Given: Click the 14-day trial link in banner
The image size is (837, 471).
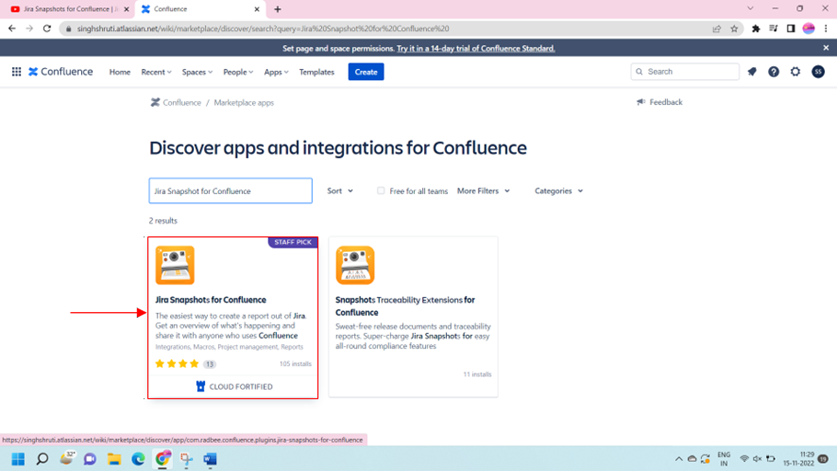Looking at the screenshot, I should (475, 48).
